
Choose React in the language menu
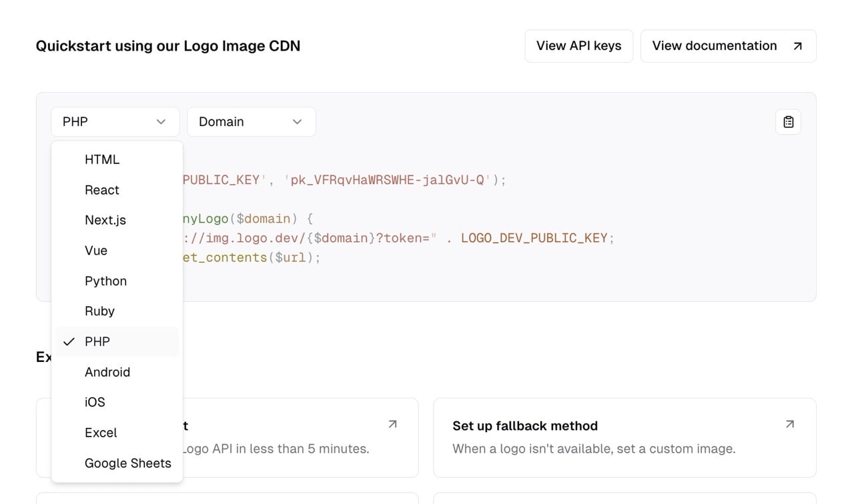coord(102,190)
